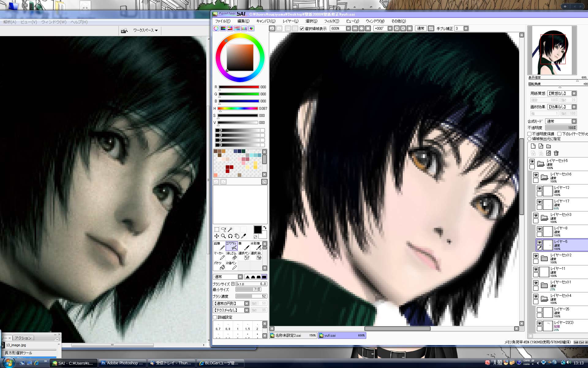
Task: Create a new normal layer
Action: point(533,146)
